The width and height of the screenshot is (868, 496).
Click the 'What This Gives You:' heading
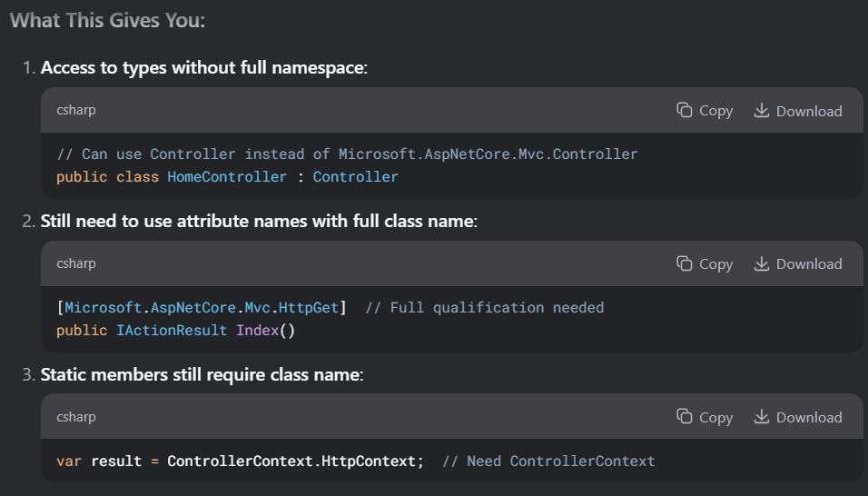(x=107, y=21)
